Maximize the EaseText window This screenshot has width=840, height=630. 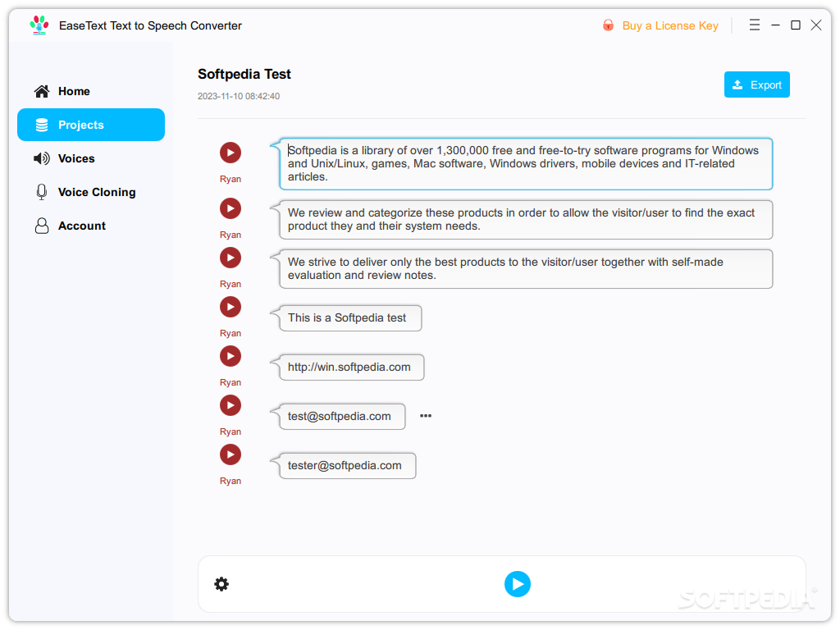point(796,25)
